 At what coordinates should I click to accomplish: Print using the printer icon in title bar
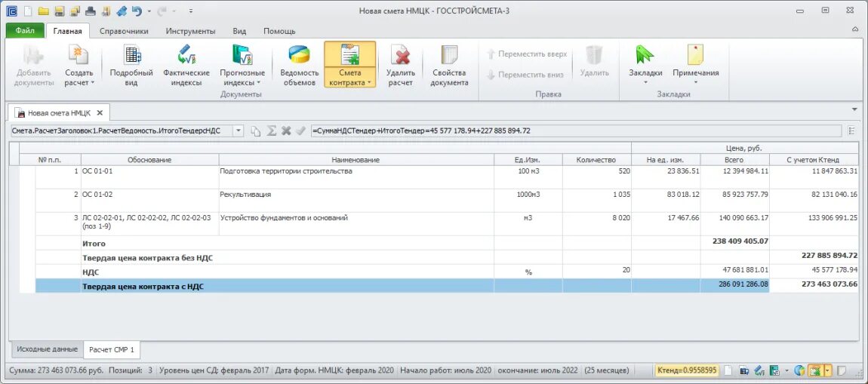click(91, 11)
